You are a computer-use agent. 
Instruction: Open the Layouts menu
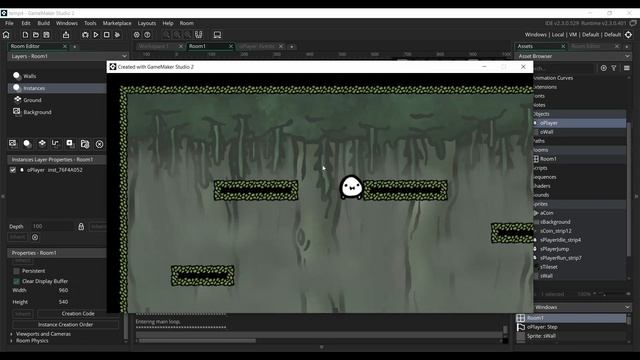[x=147, y=23]
